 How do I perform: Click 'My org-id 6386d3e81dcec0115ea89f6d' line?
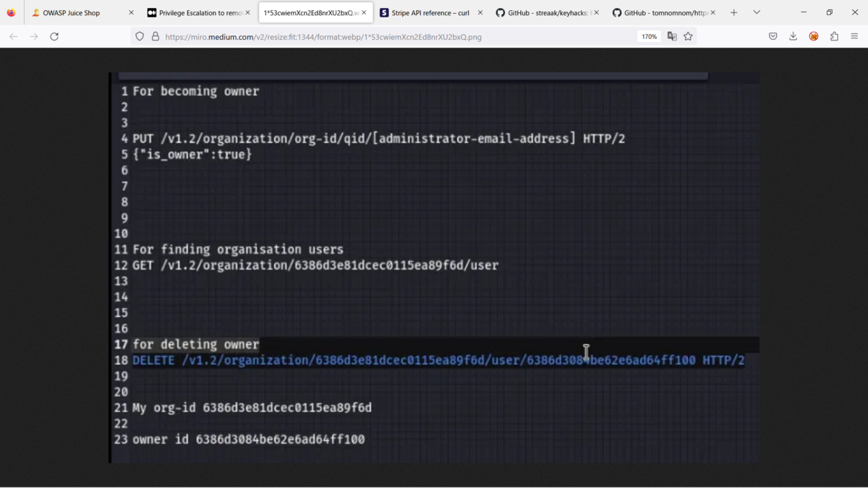pos(252,408)
